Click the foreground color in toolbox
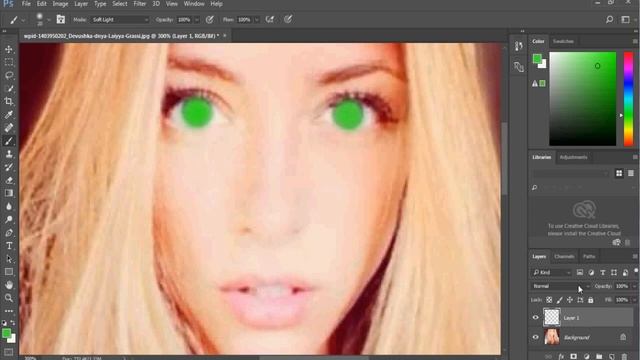The height and width of the screenshot is (360, 640). 6,333
